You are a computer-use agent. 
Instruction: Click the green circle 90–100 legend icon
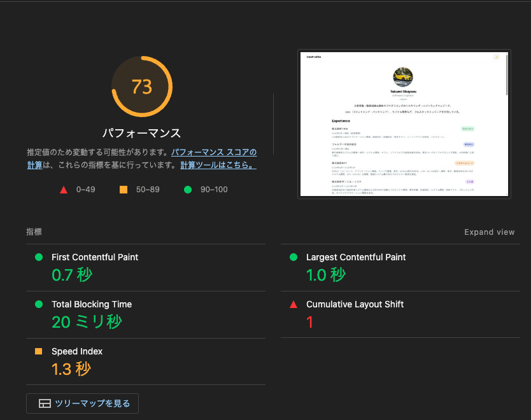(x=188, y=190)
